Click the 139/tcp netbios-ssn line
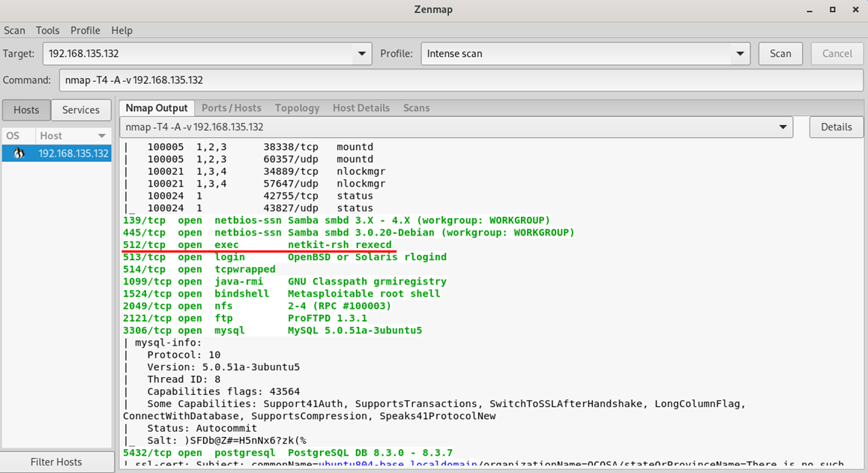 pos(337,220)
